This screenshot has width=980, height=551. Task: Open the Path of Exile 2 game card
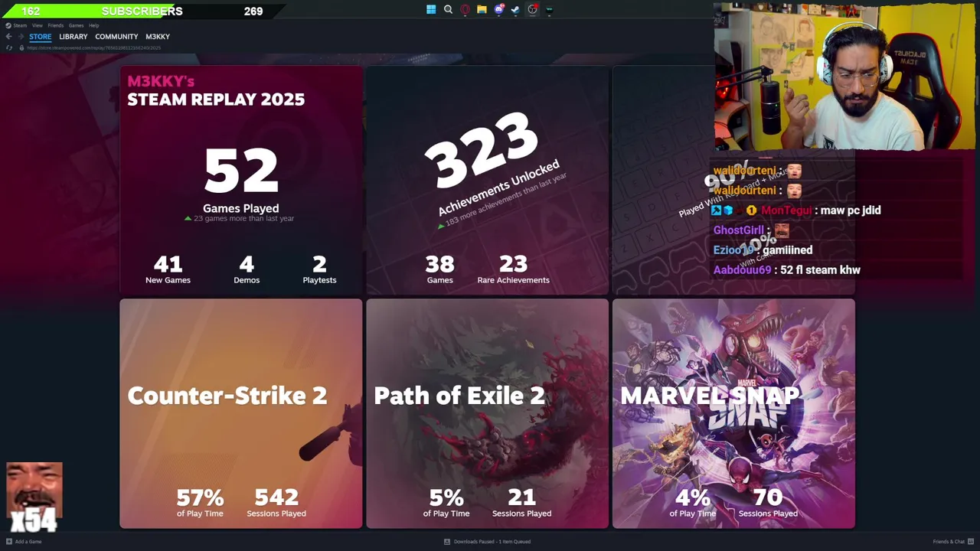pyautogui.click(x=487, y=413)
